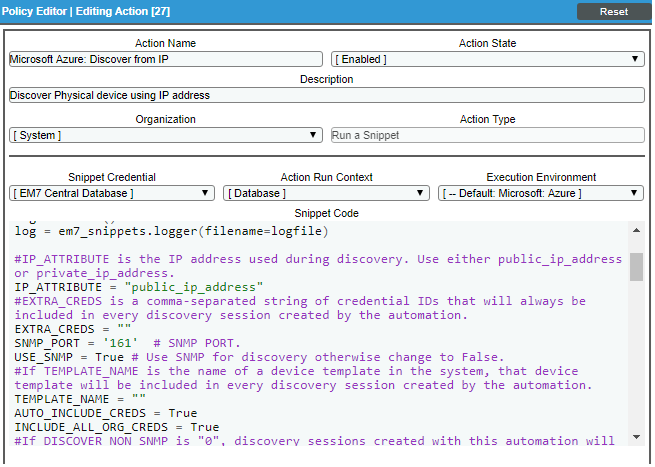Viewport: 655px width, 467px height.
Task: Expand the Organization dropdown
Action: [165, 135]
